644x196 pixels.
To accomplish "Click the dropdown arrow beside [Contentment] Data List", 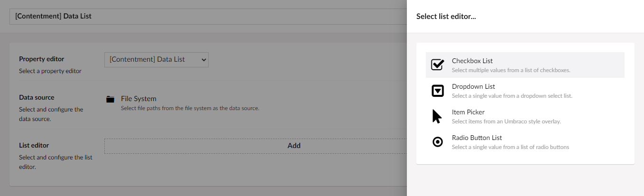I will coord(203,59).
